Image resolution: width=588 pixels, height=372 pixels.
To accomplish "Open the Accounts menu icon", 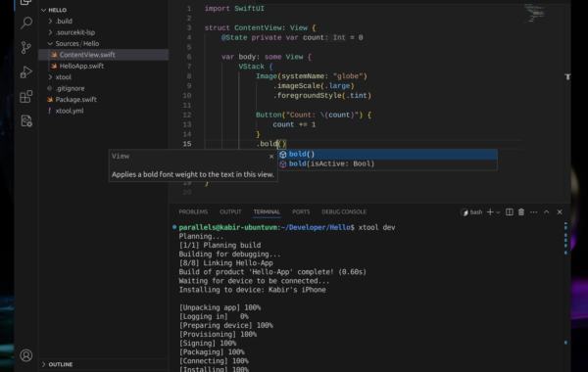I will [26, 355].
